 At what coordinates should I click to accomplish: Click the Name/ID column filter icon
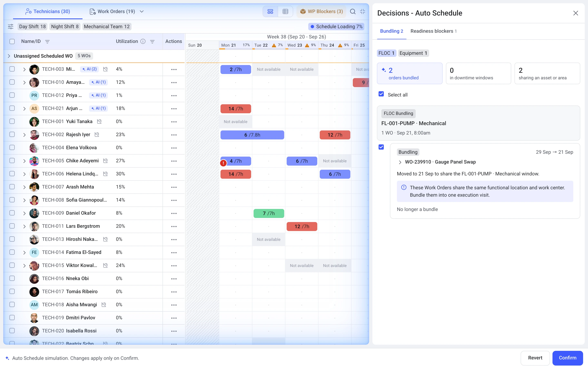tap(47, 42)
